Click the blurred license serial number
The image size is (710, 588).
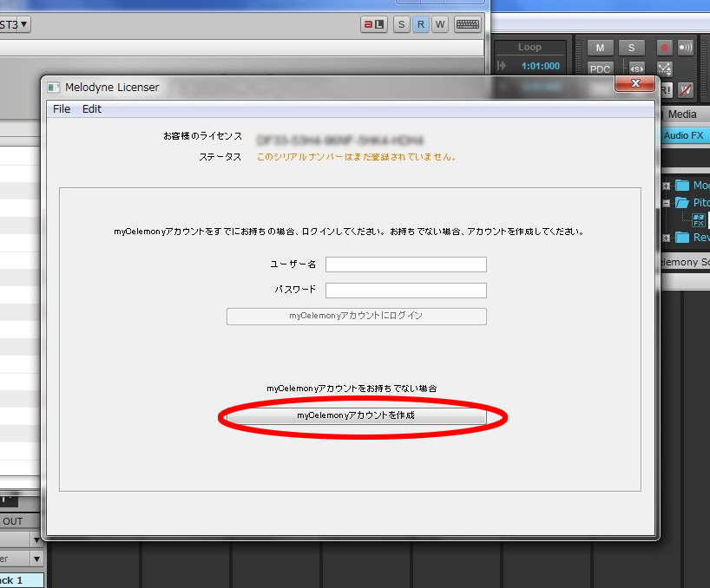[340, 140]
